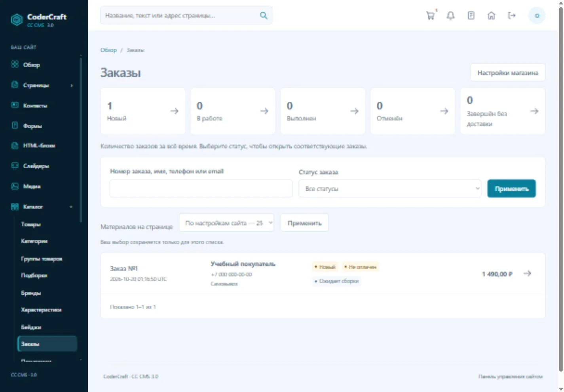The width and height of the screenshot is (564, 392).
Task: Open the notifications bell
Action: pyautogui.click(x=450, y=15)
